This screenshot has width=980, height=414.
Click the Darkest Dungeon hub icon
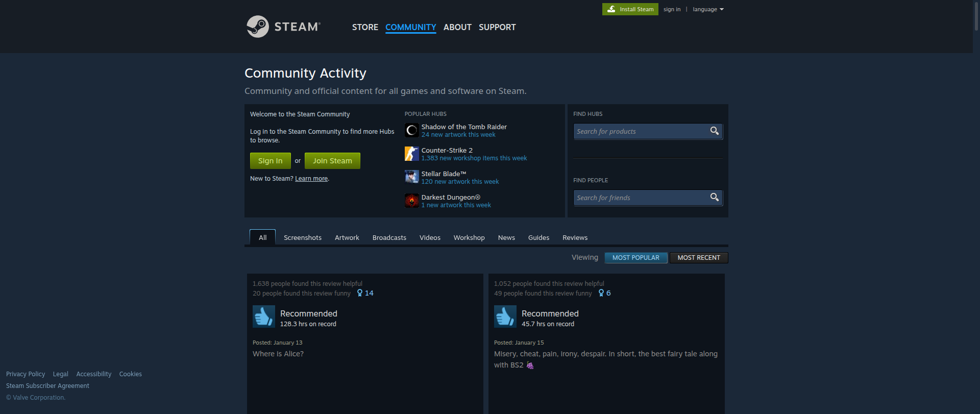point(411,201)
